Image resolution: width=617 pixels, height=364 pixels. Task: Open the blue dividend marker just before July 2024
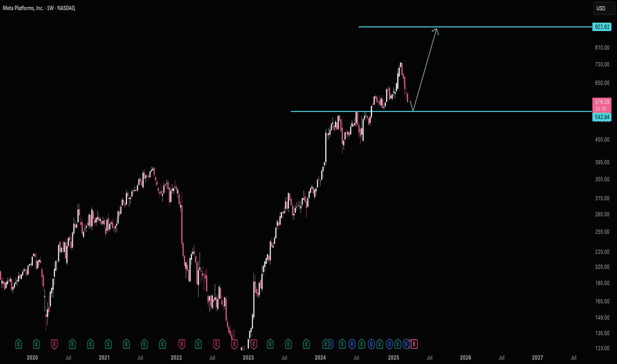(x=352, y=344)
